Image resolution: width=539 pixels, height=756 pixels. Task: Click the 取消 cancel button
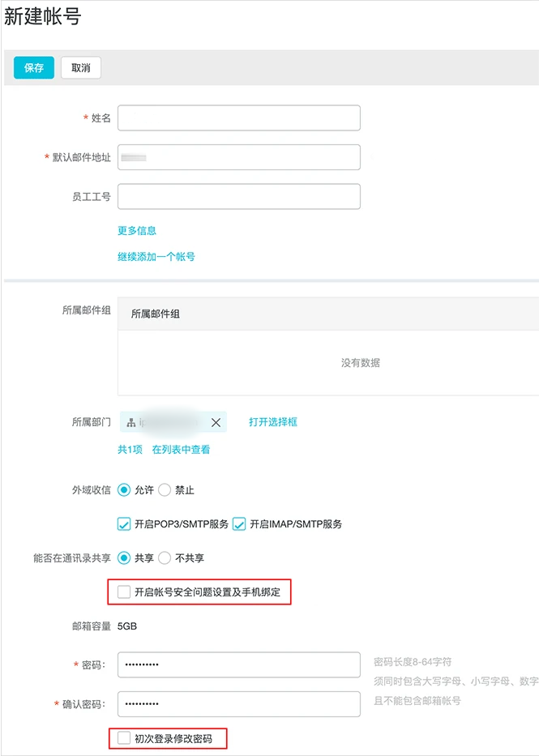pos(80,68)
